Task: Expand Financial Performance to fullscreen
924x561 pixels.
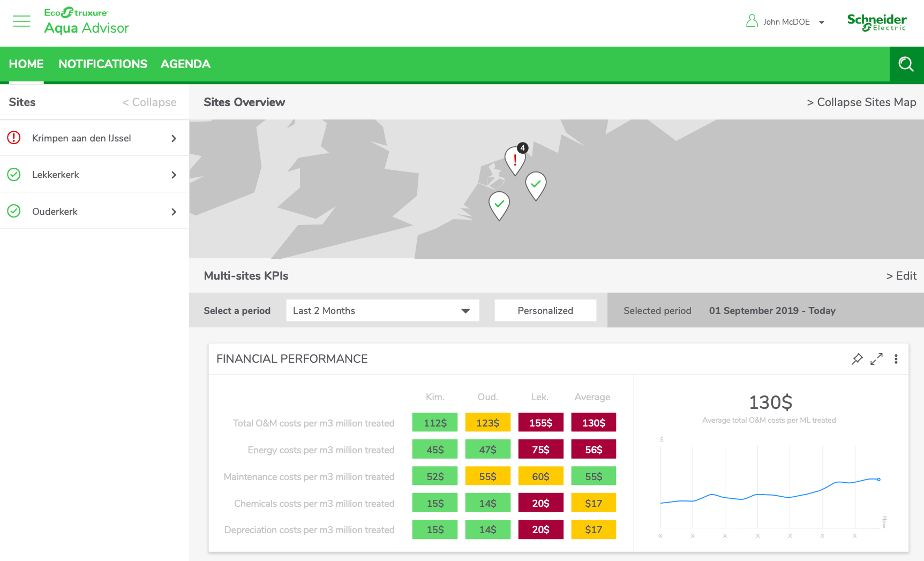Action: click(876, 359)
